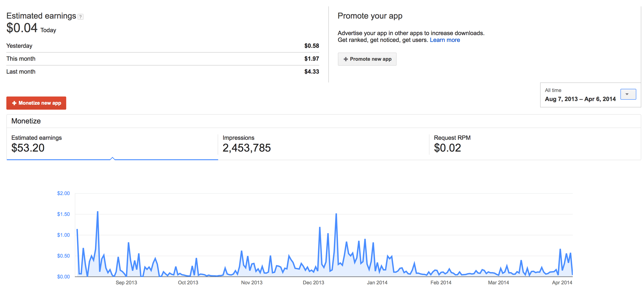The width and height of the screenshot is (644, 290).
Task: Click the August 2013 earnings peak on chart
Action: click(98, 212)
